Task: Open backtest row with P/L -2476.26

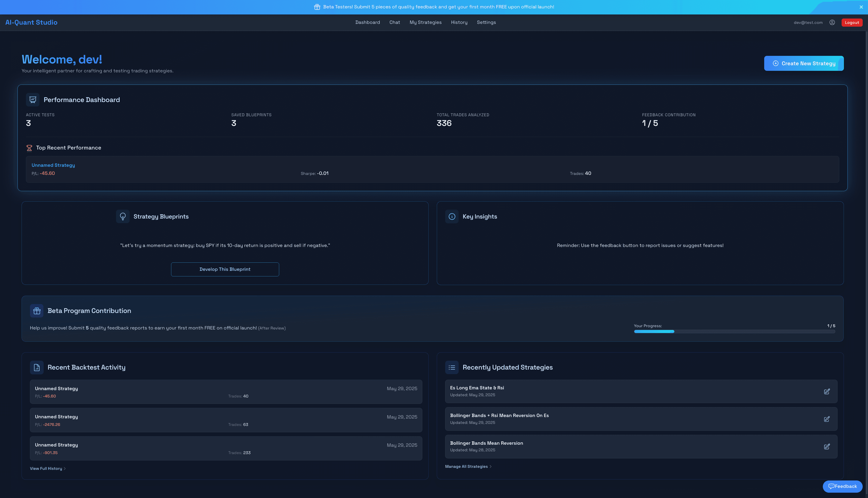Action: tap(226, 420)
